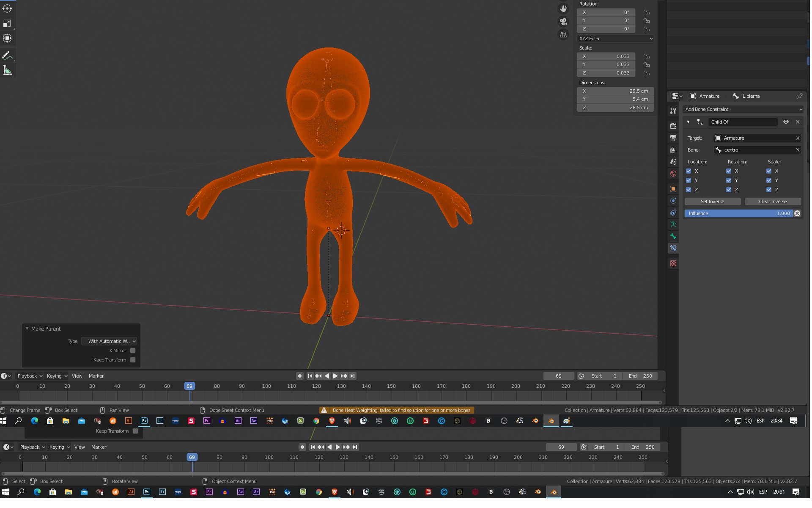Open the World properties globe icon

coord(673,174)
